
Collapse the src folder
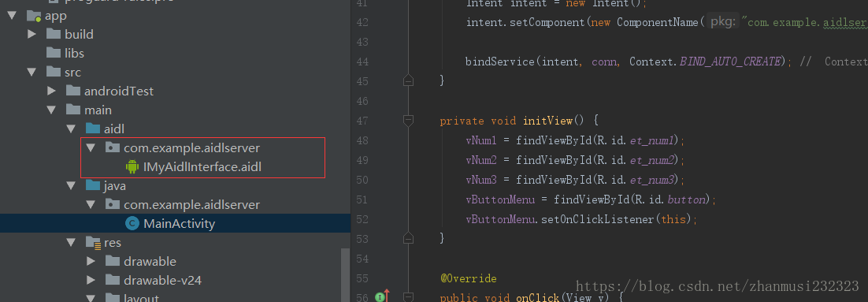click(32, 72)
